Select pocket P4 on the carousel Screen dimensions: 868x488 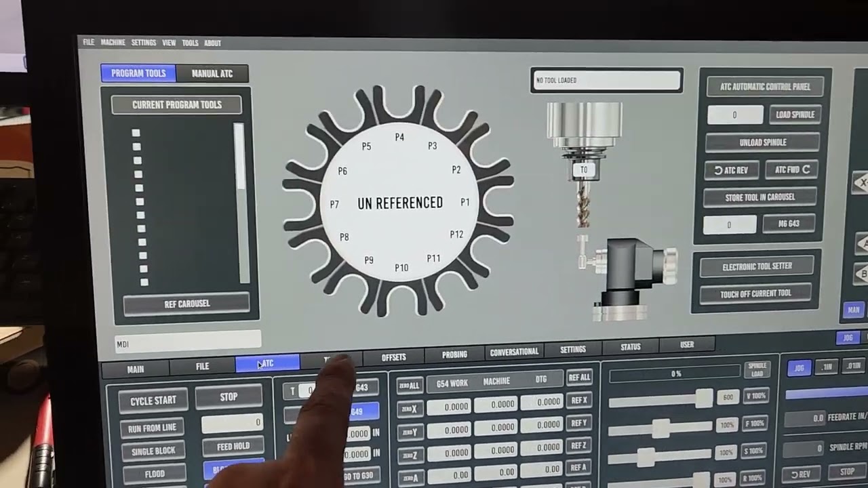pyautogui.click(x=399, y=137)
